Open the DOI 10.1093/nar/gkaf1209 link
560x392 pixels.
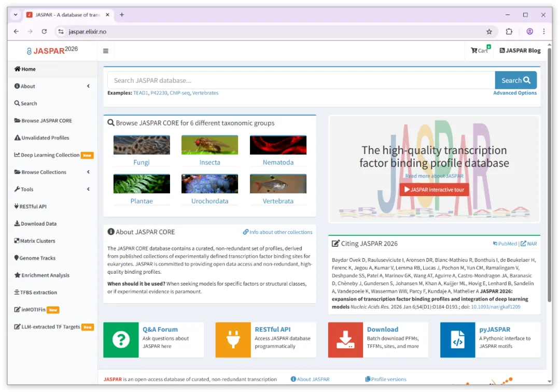[x=495, y=307]
